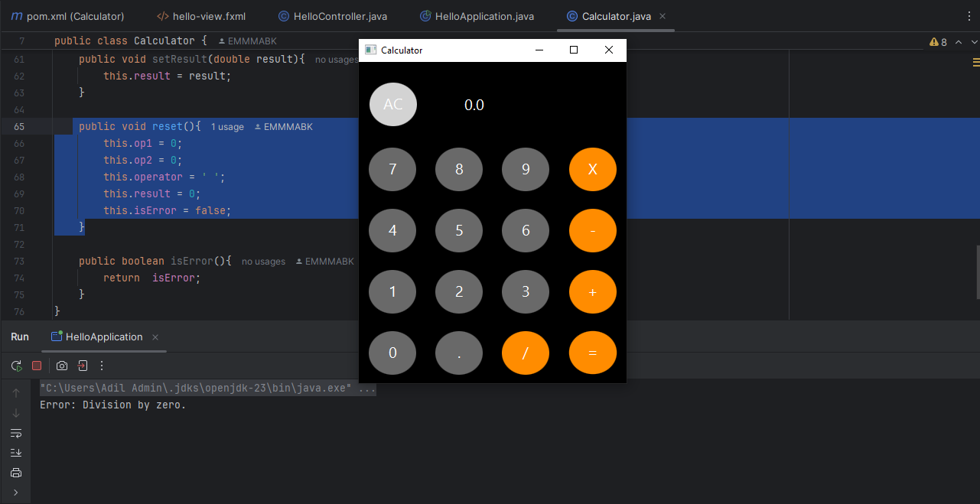Image resolution: width=980 pixels, height=504 pixels.
Task: Click calculator digit 2
Action: click(459, 291)
